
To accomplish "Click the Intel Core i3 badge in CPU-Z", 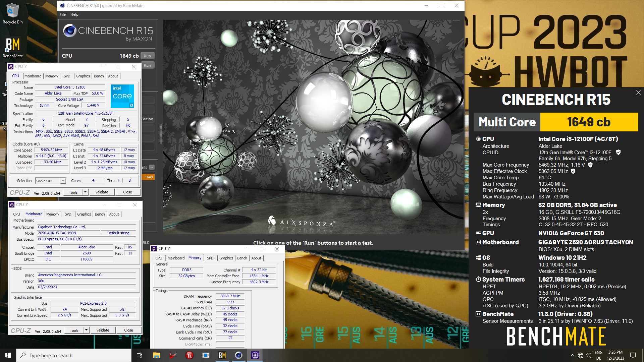I will tap(122, 96).
